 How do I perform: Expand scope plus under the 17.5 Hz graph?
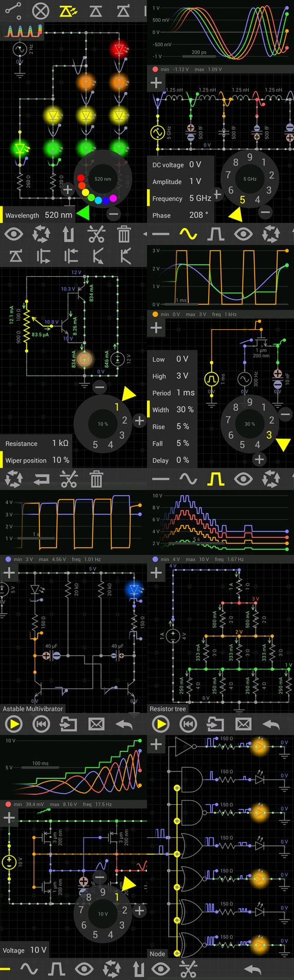[9, 818]
